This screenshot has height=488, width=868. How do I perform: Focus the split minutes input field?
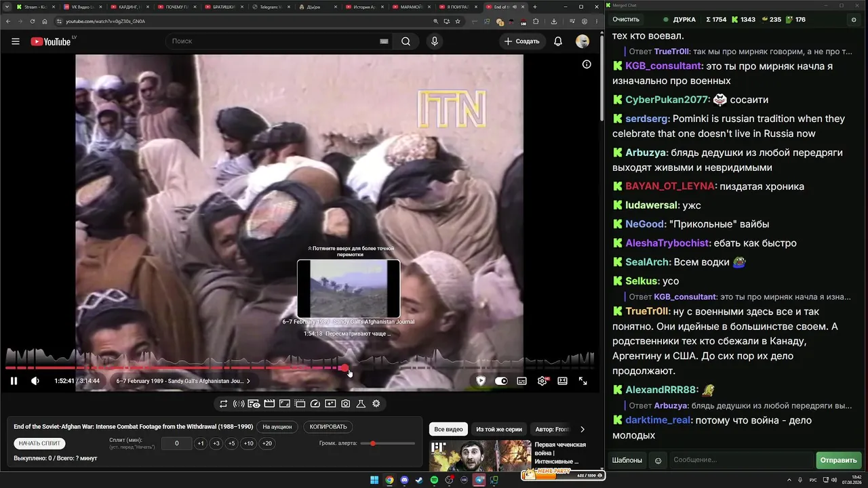tap(177, 443)
